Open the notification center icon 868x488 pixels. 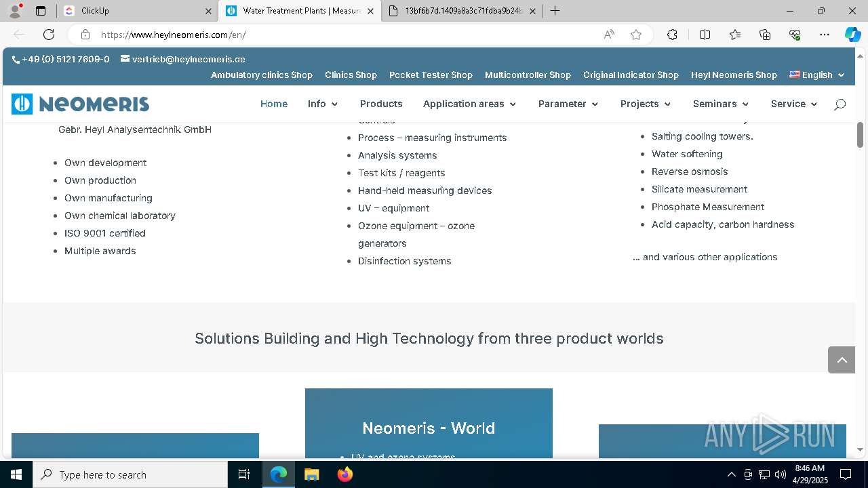point(846,474)
